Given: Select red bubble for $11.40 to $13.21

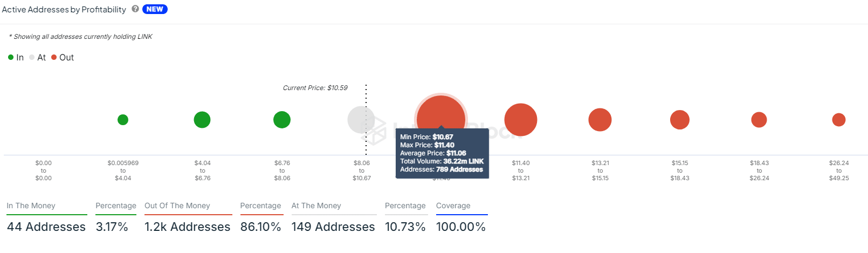Looking at the screenshot, I should click(521, 120).
